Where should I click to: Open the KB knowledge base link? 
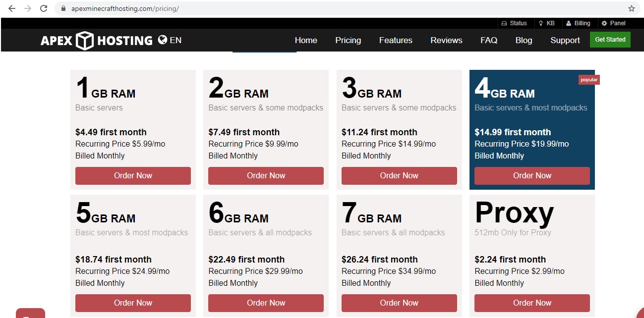click(x=547, y=23)
